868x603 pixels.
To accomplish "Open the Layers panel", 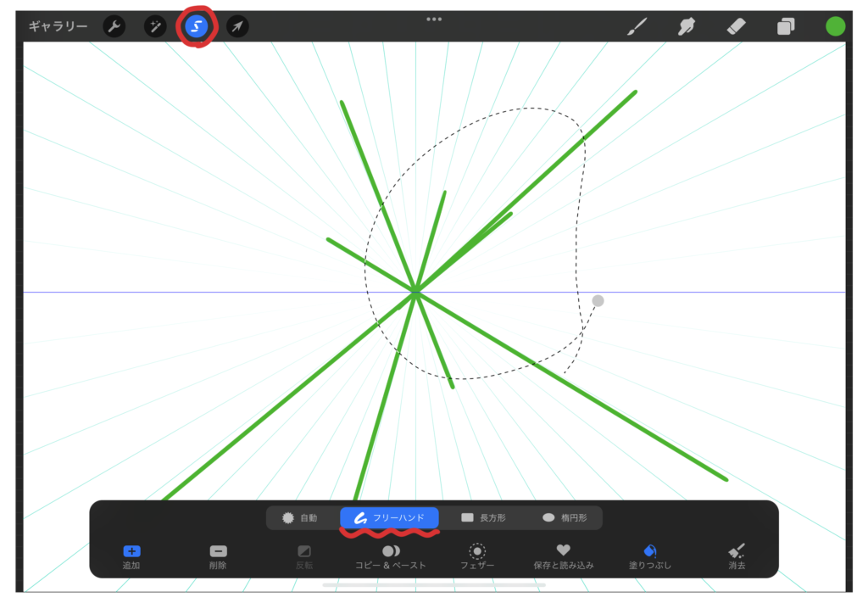I will 786,26.
